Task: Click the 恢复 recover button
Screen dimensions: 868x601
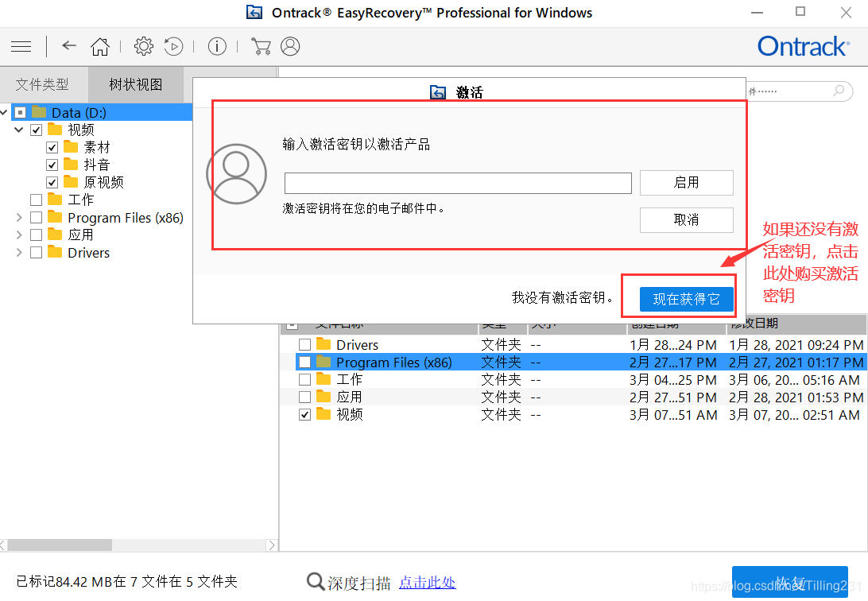Action: pyautogui.click(x=790, y=582)
